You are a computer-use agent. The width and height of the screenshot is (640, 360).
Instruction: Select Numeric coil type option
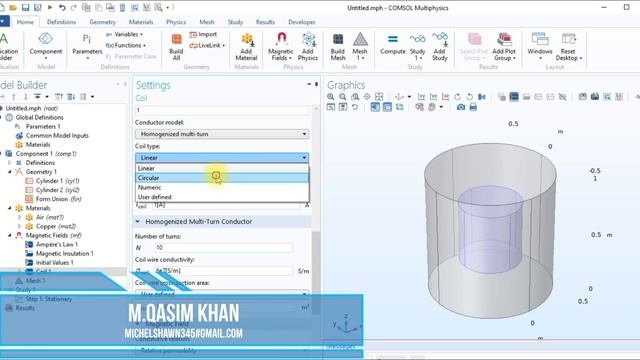(x=222, y=187)
